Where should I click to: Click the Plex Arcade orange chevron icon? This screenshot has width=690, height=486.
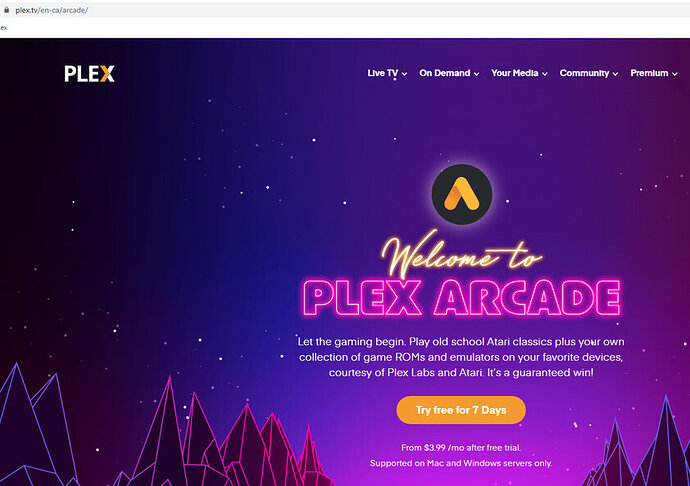[x=462, y=194]
